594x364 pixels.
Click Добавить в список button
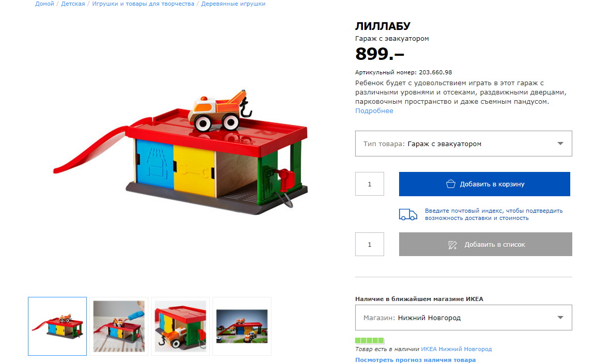[485, 244]
